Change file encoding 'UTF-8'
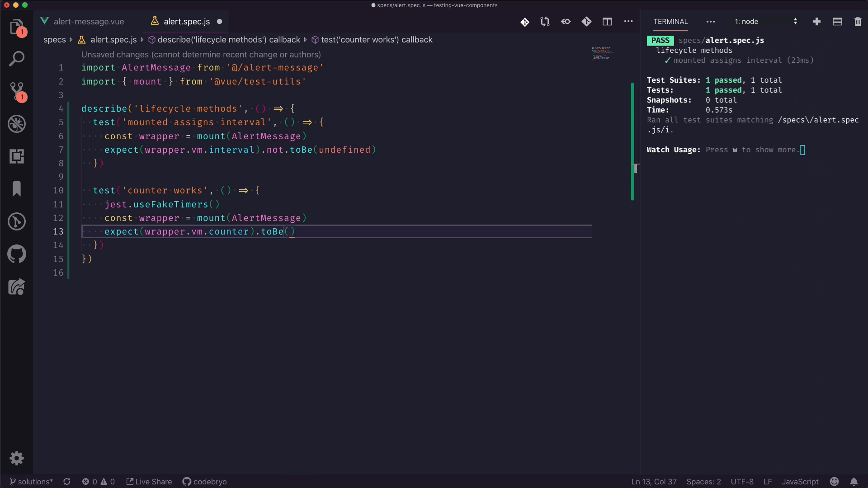This screenshot has width=868, height=488. (x=742, y=482)
